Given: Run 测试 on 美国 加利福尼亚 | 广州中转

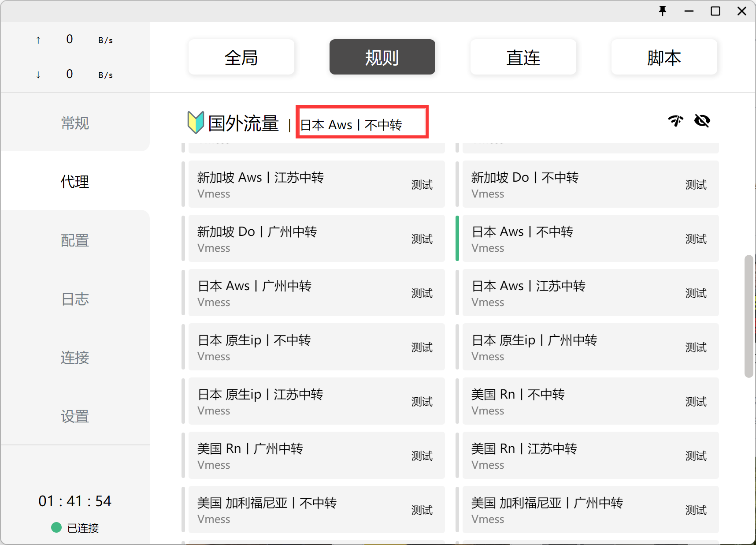Looking at the screenshot, I should [696, 510].
